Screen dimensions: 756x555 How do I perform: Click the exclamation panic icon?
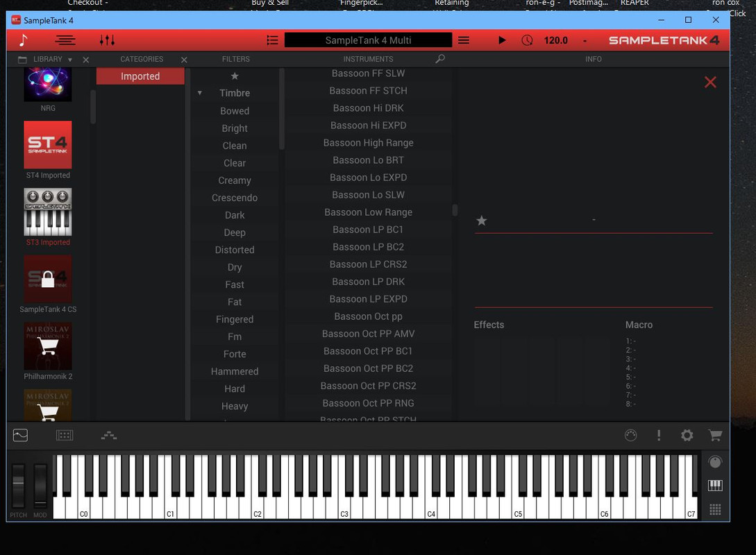(x=659, y=436)
